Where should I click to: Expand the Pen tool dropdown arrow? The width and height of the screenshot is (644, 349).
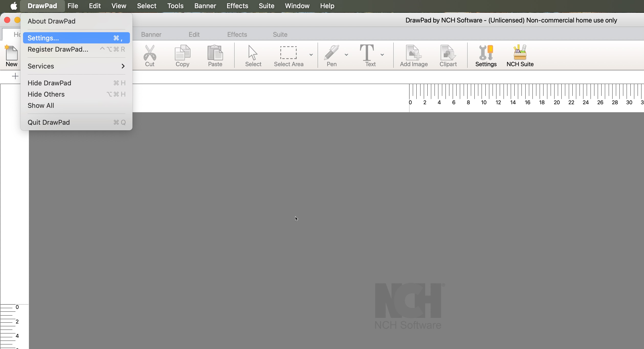(346, 55)
